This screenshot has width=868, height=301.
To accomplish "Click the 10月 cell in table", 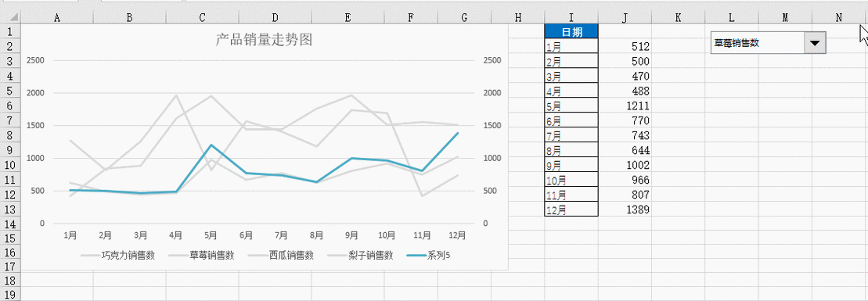I will tap(571, 180).
